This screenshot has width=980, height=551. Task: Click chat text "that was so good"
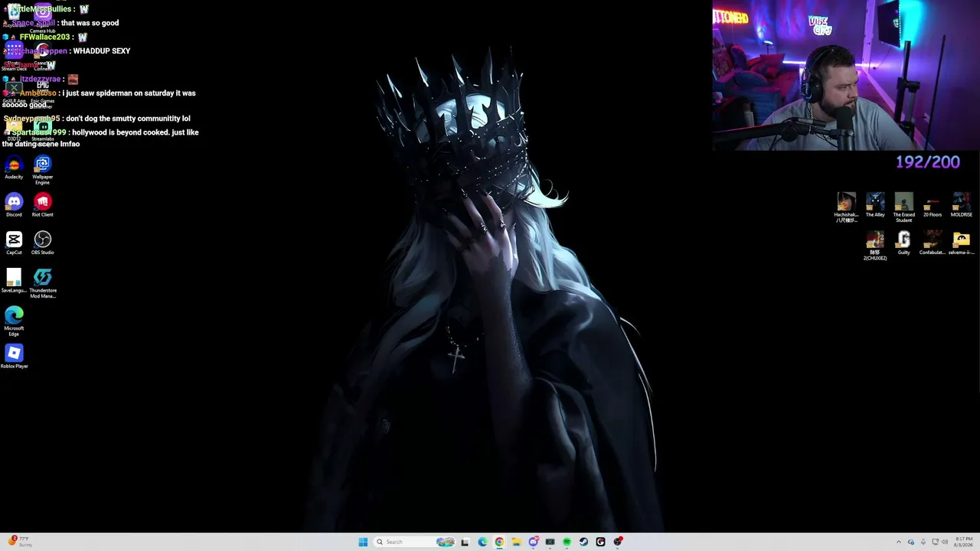point(90,23)
